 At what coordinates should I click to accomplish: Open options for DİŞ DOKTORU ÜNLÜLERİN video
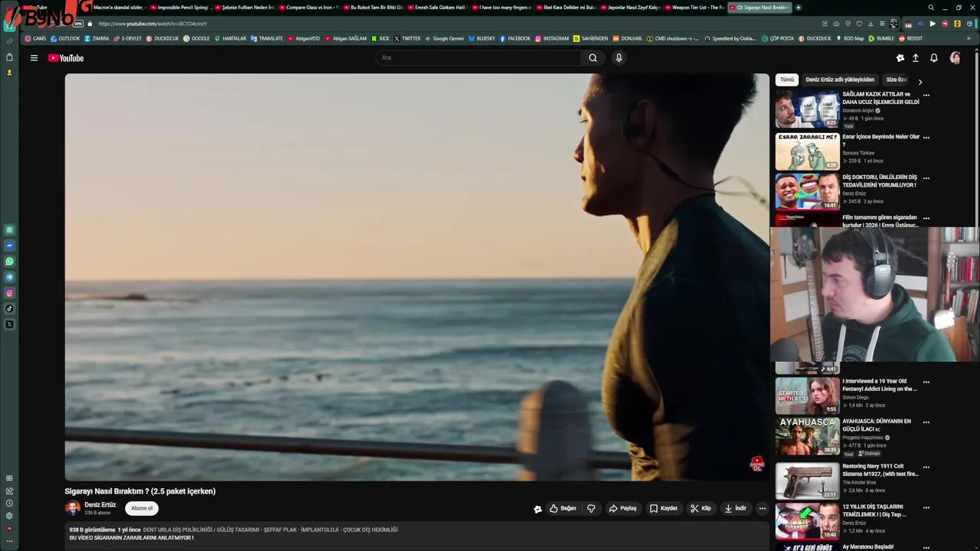(926, 178)
